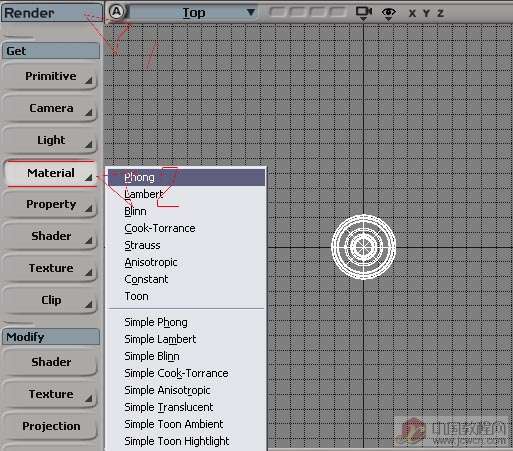Image resolution: width=513 pixels, height=451 pixels.
Task: Click the third viewport memo slot
Action: point(318,12)
